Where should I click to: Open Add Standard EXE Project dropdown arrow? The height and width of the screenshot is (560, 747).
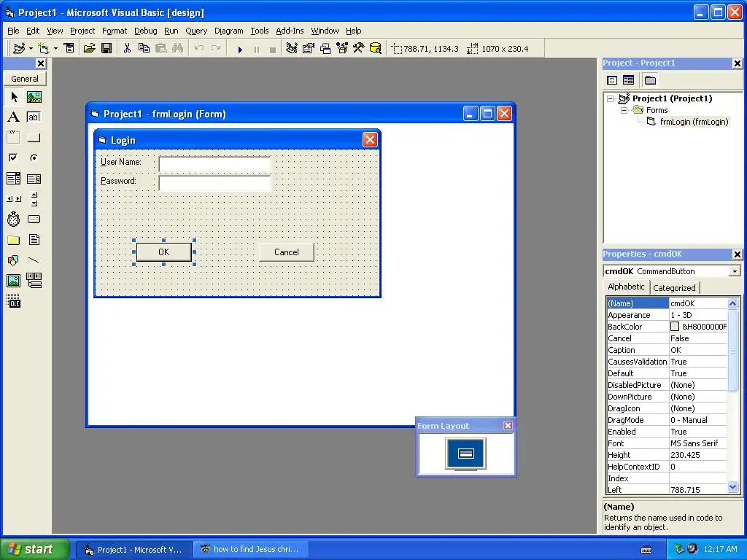(x=31, y=49)
